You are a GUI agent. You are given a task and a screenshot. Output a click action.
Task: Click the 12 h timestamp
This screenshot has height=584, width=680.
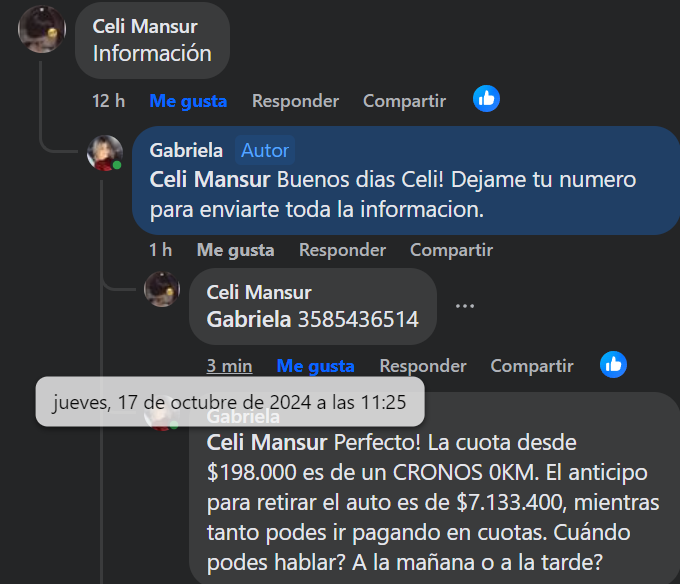tap(108, 101)
